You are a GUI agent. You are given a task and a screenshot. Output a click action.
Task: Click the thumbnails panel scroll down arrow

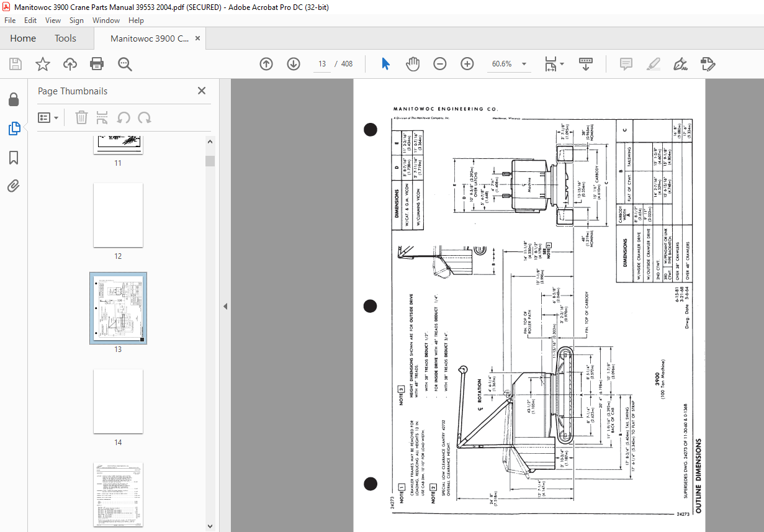[x=210, y=526]
